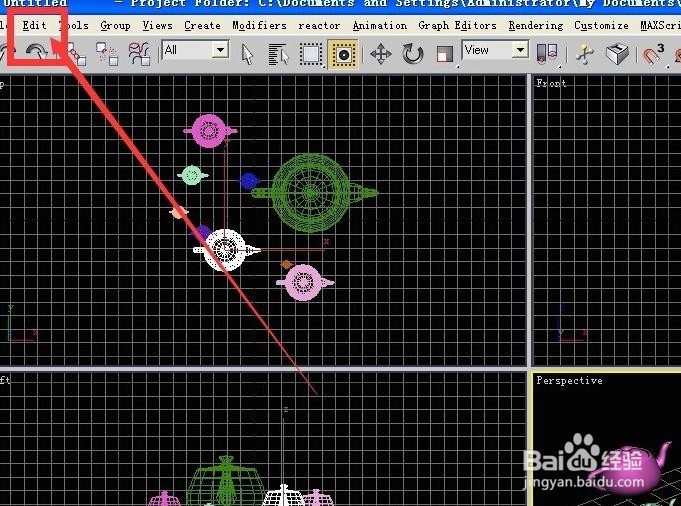The image size is (681, 506).
Task: Toggle Window/Crossing selection mode
Action: coord(343,55)
